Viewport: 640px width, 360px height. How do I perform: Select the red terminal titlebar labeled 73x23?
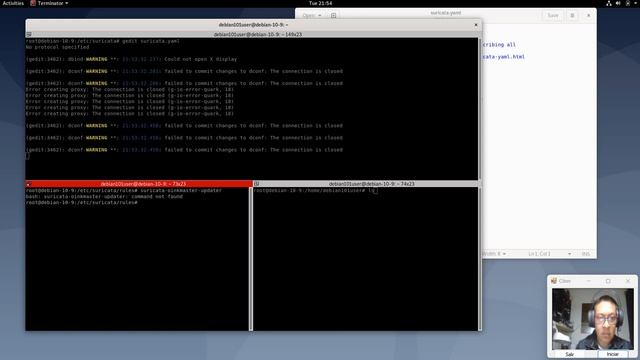click(143, 184)
